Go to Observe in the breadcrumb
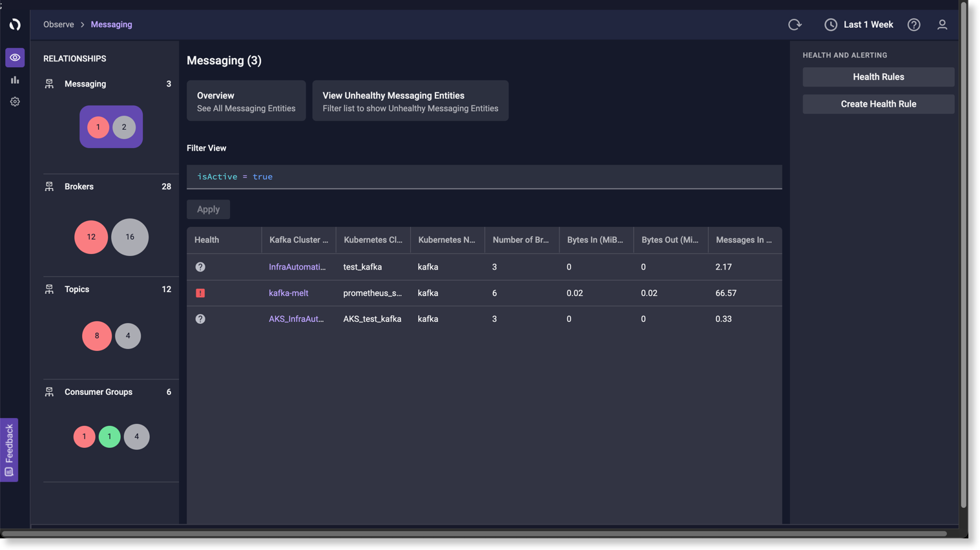This screenshot has width=980, height=550. 59,25
